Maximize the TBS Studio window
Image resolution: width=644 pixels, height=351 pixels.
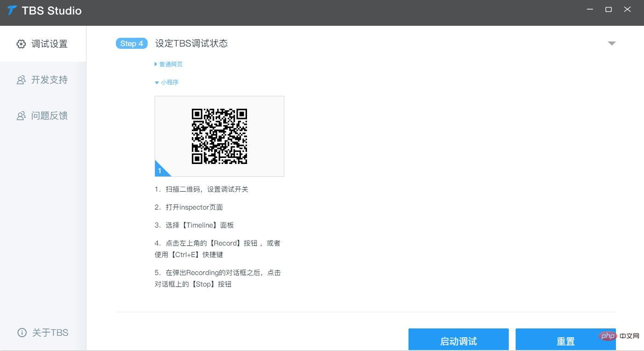pyautogui.click(x=609, y=9)
